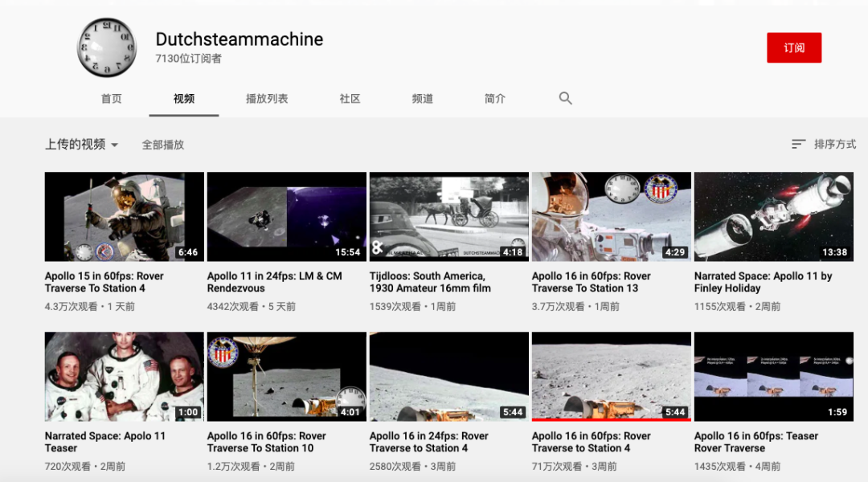
Task: Click title 'Apollo 16 in 60fps: Rover Traverse to Station 4'
Action: [x=592, y=442]
